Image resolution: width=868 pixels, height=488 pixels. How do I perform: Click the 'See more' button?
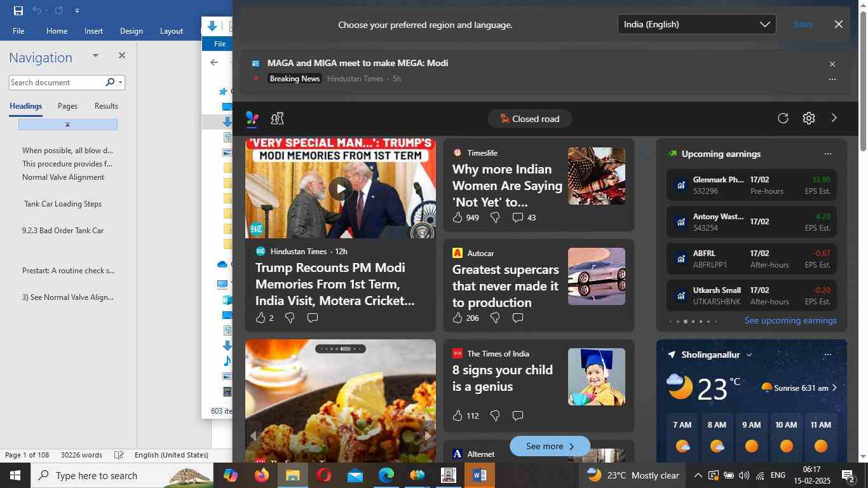pos(550,446)
